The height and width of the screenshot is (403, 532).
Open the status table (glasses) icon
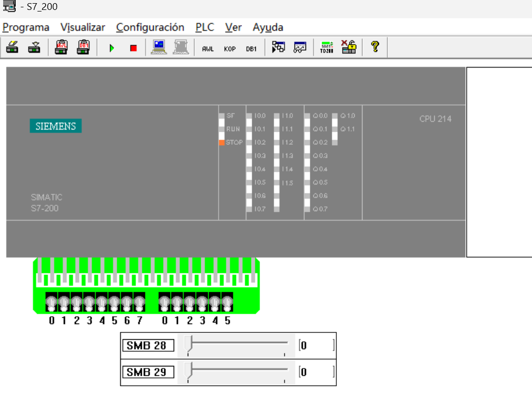tap(300, 47)
